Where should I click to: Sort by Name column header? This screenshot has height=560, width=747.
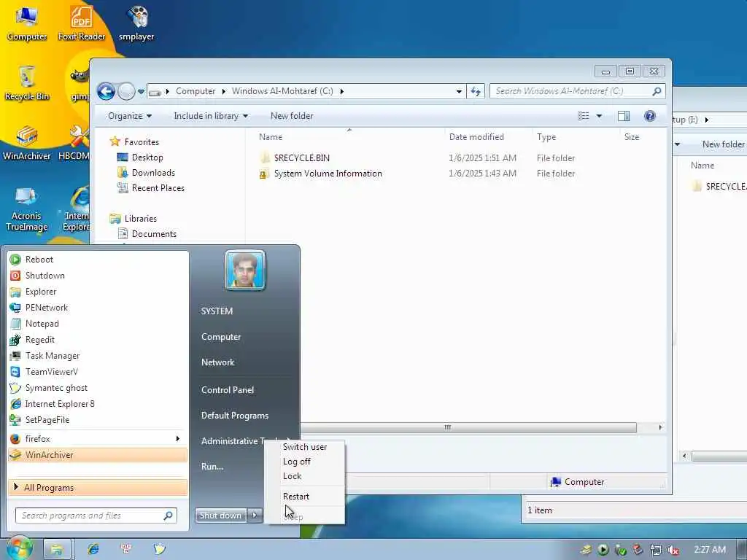coord(271,137)
